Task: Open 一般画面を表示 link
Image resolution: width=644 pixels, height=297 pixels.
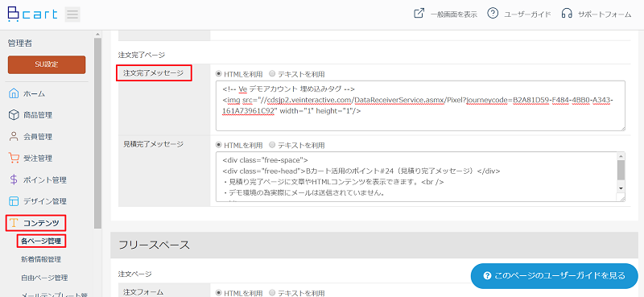Action: point(454,14)
